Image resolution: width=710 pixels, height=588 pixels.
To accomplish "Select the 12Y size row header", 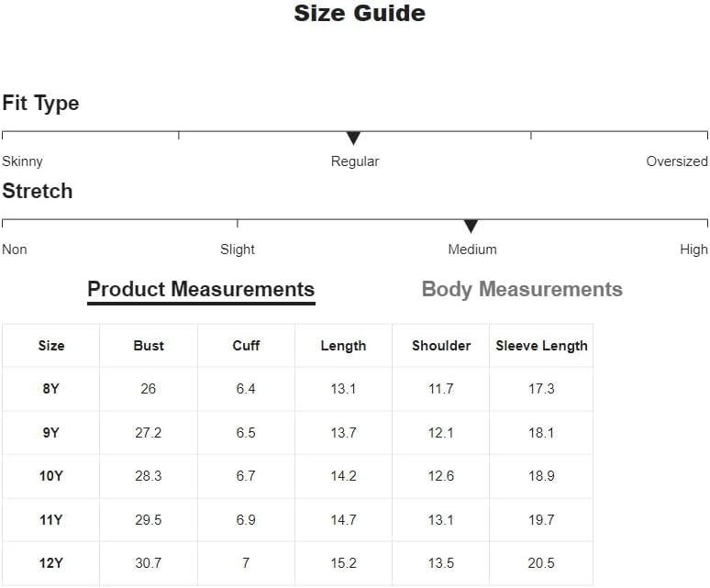I will click(50, 563).
